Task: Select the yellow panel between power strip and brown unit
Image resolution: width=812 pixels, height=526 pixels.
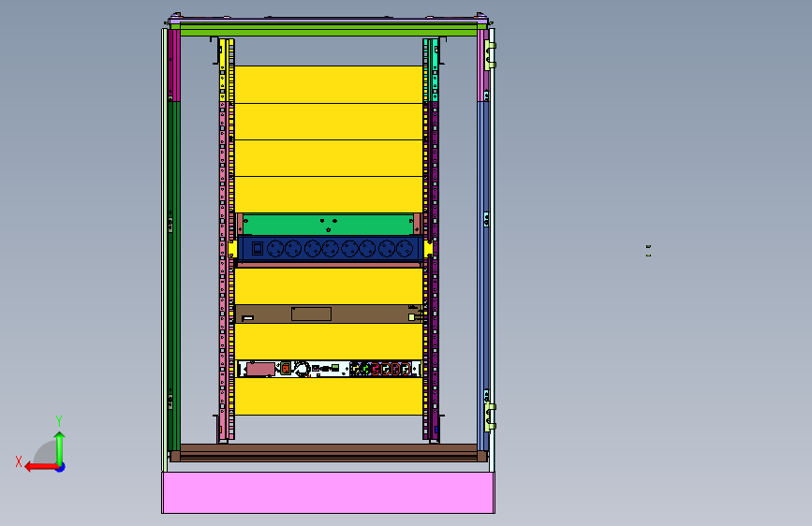Action: coord(329,286)
